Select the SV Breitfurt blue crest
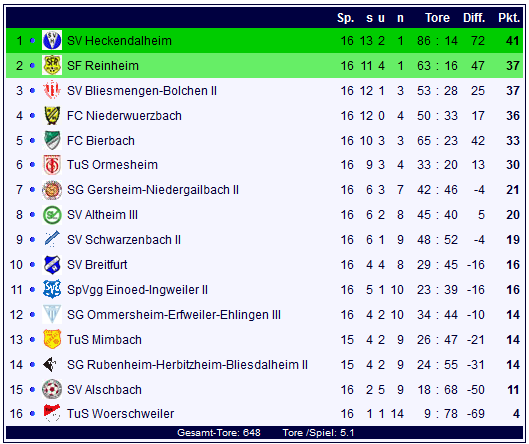 pyautogui.click(x=52, y=265)
